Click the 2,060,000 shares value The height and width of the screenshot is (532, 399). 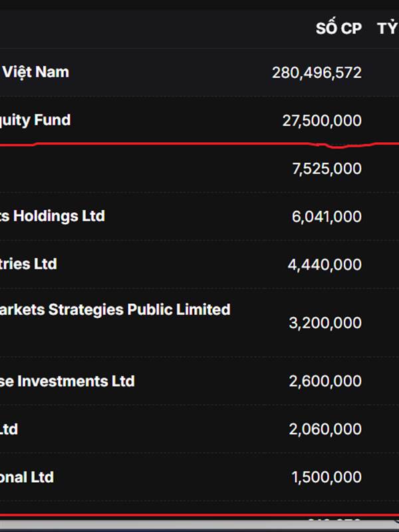point(325,430)
